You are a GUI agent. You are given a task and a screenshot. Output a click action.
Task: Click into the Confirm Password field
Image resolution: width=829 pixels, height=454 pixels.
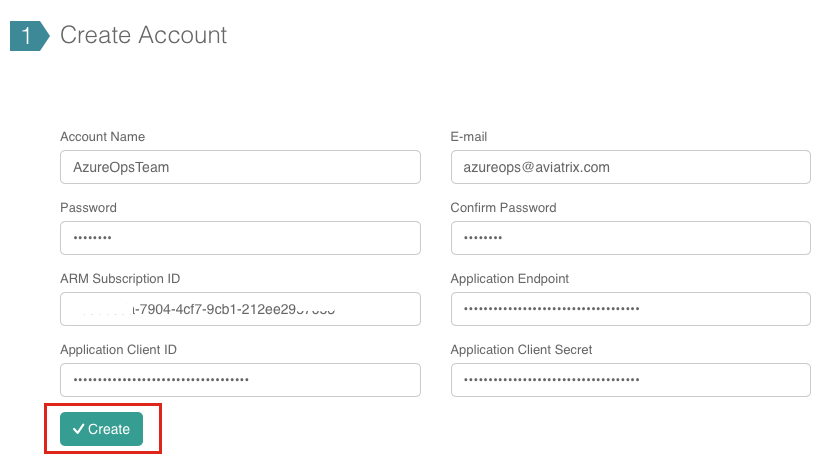[x=630, y=238]
